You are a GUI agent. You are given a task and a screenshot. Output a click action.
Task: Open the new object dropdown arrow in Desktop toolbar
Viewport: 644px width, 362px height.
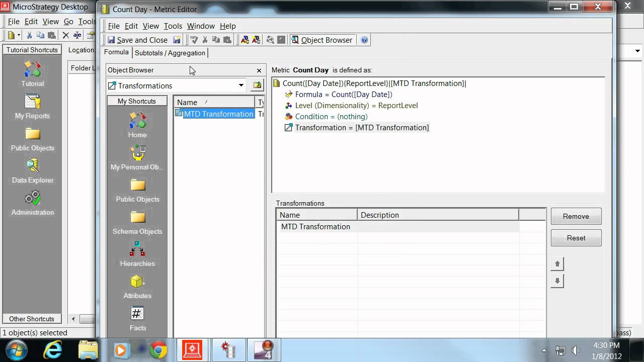click(19, 35)
